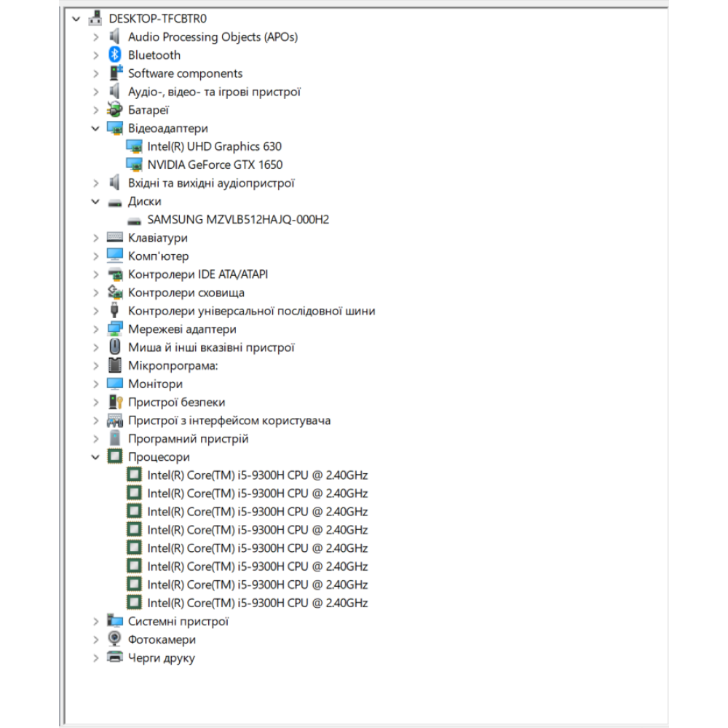Expand the Мережеві адаптери category
728x728 pixels.
click(95, 329)
